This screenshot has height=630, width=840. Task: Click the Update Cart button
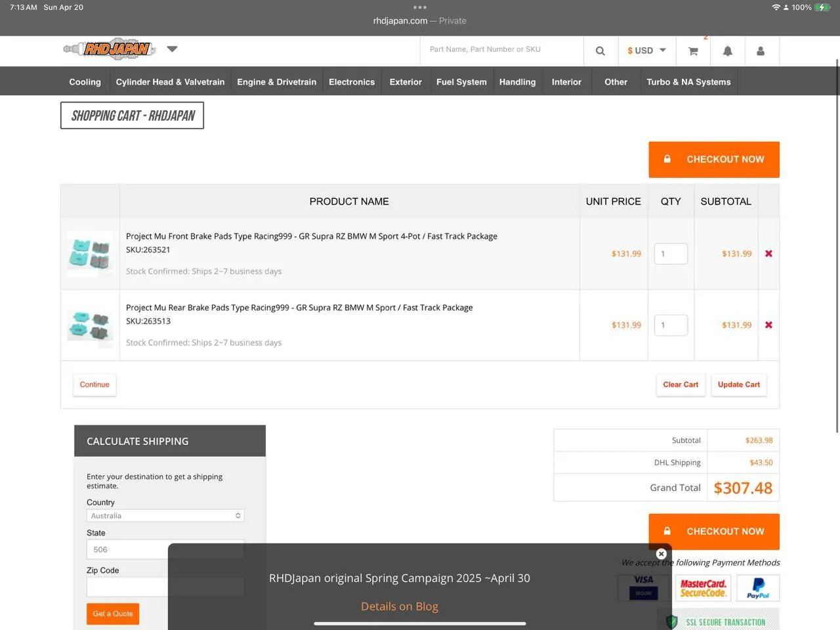[x=739, y=385]
